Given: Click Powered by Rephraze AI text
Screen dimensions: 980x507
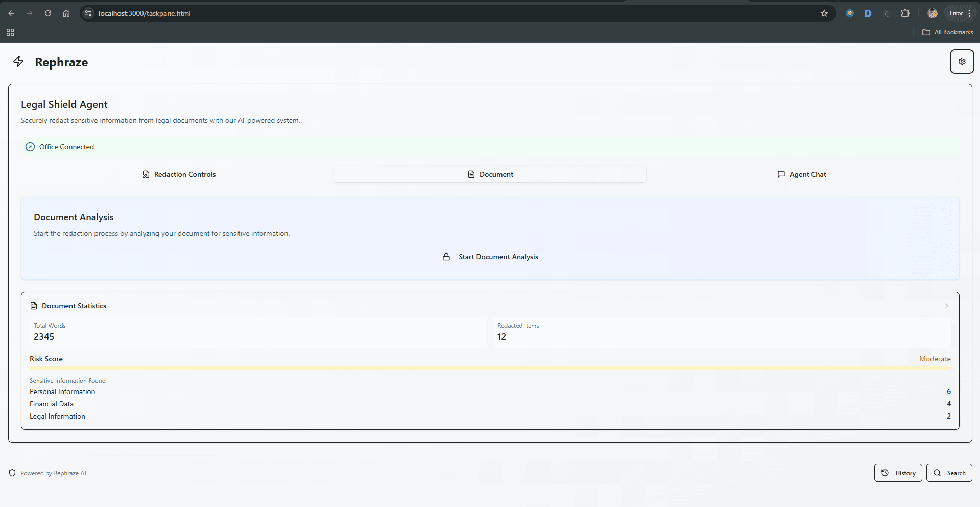Looking at the screenshot, I should [53, 473].
